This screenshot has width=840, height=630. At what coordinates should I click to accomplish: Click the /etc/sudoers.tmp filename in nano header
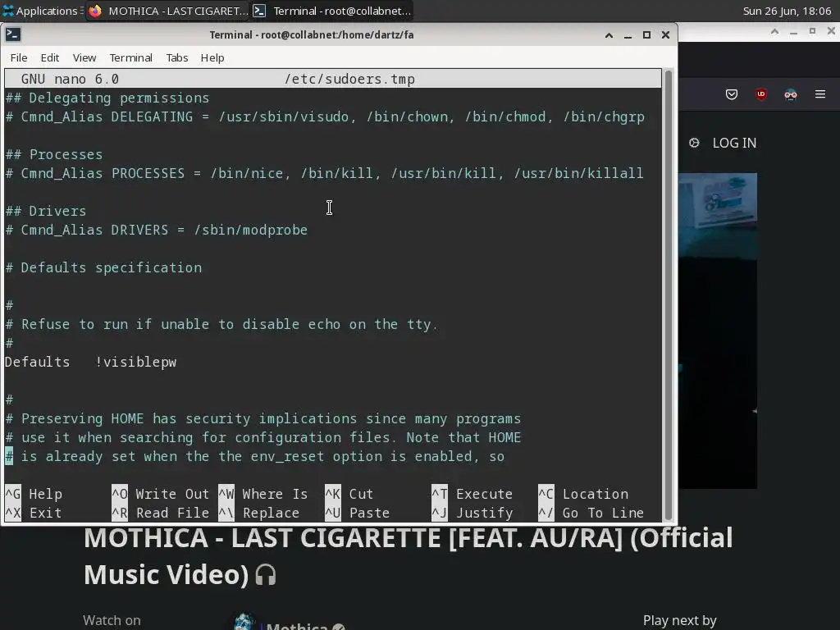pyautogui.click(x=349, y=80)
